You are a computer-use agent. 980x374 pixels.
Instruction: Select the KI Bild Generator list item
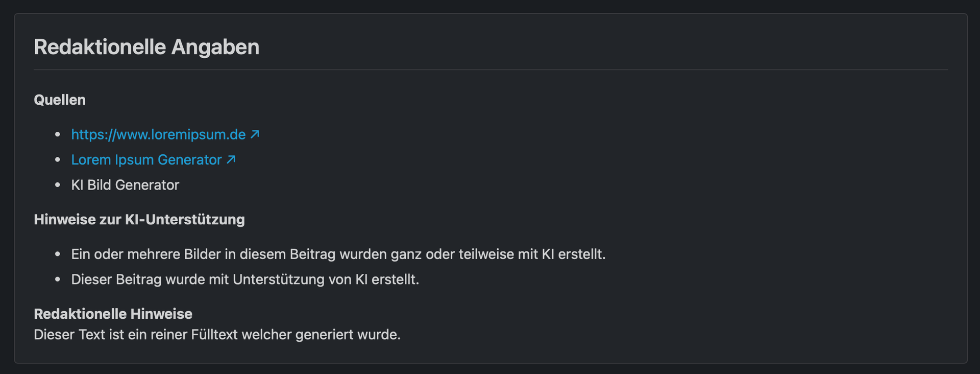tap(125, 185)
